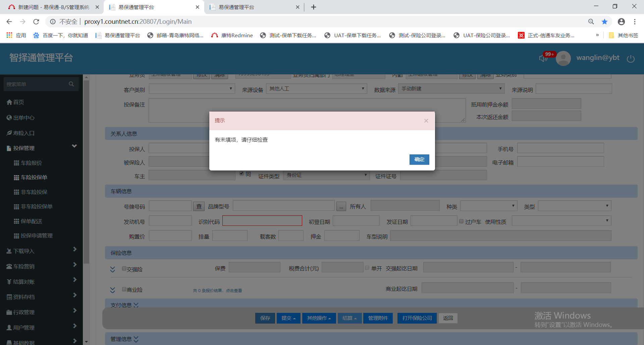Expand the 支付信息 section
The image size is (644, 345).
click(x=136, y=305)
